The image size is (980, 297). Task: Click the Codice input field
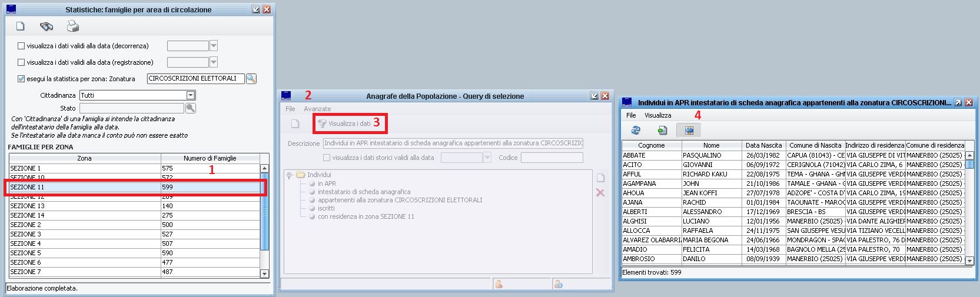tap(552, 158)
